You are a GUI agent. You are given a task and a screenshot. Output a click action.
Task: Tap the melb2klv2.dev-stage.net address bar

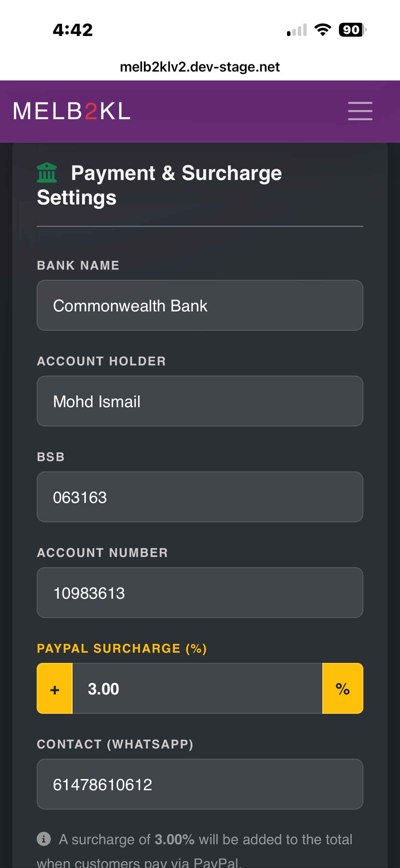coord(200,67)
